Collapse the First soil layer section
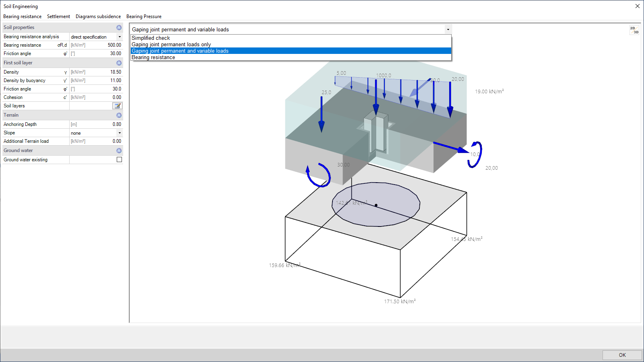Screen dimensions: 644x362 119,63
